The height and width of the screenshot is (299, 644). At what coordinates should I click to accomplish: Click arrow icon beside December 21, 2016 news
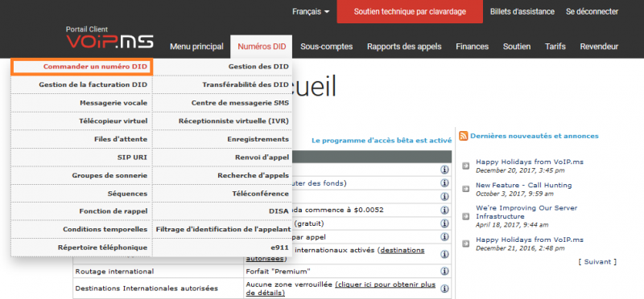click(x=466, y=244)
